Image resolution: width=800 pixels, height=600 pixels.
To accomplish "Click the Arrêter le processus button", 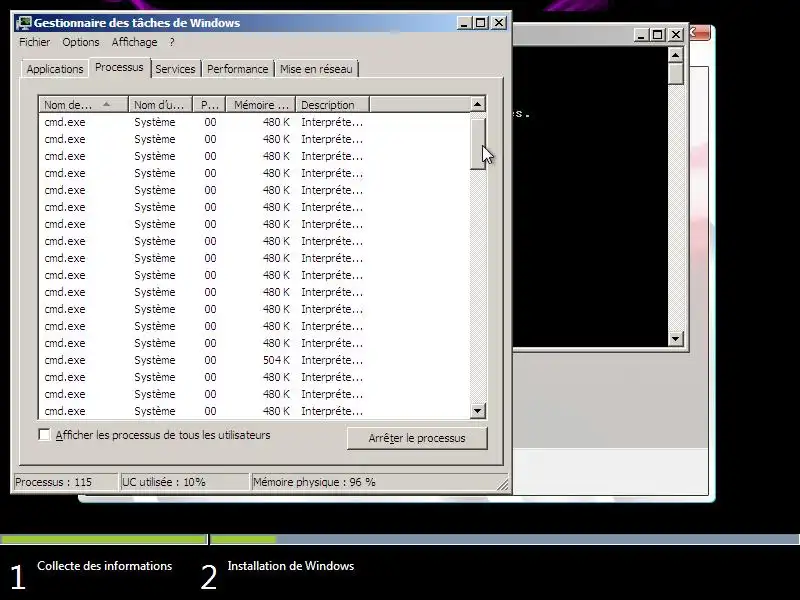I will coord(417,438).
